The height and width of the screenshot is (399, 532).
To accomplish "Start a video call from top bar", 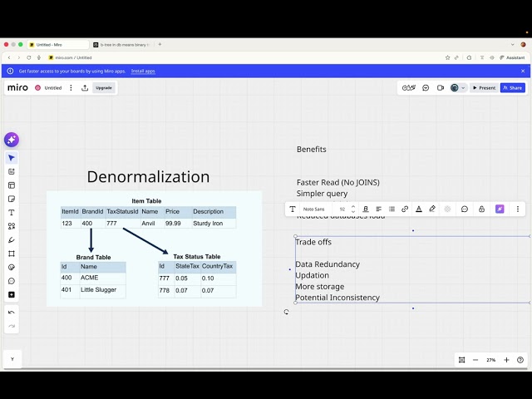I will pos(441,88).
